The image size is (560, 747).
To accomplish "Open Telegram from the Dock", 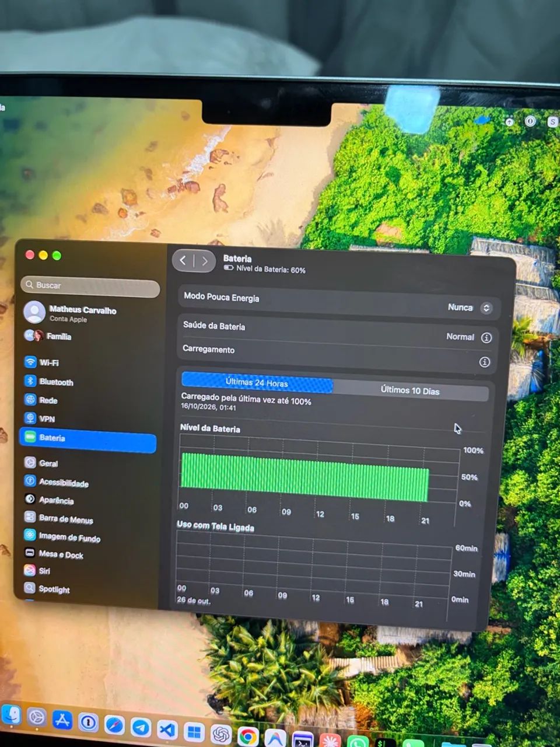I will (141, 727).
